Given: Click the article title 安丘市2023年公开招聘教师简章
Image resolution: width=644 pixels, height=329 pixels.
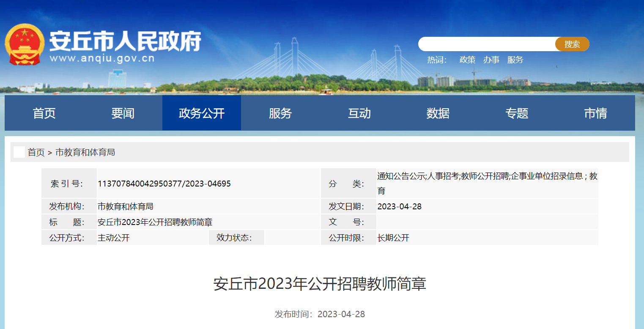Looking at the screenshot, I should (x=320, y=284).
